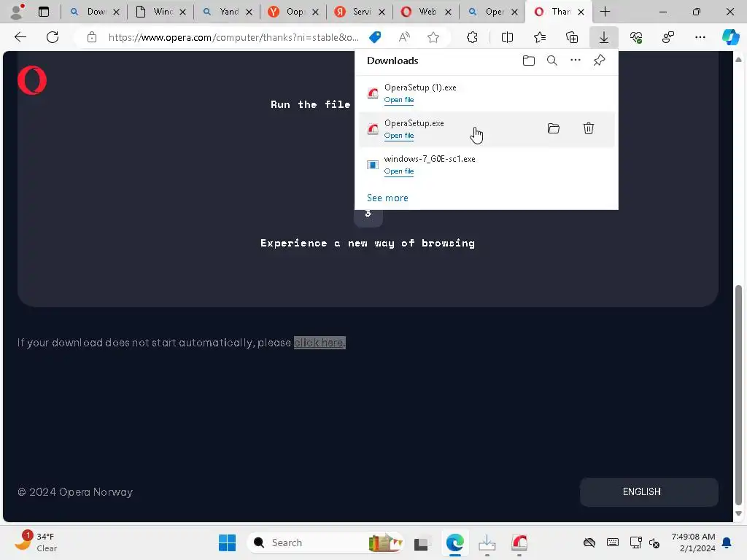
Task: Delete OperaSetup.exe with the trash icon
Action: point(589,128)
